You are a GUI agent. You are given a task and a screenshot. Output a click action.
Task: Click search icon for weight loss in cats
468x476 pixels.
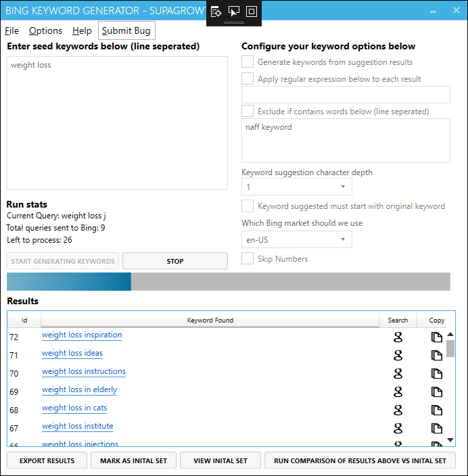click(x=398, y=410)
